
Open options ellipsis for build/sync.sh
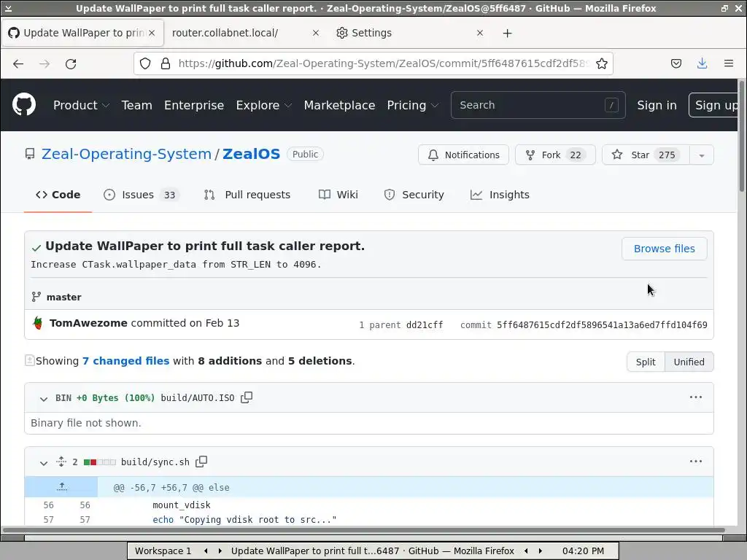(x=695, y=461)
